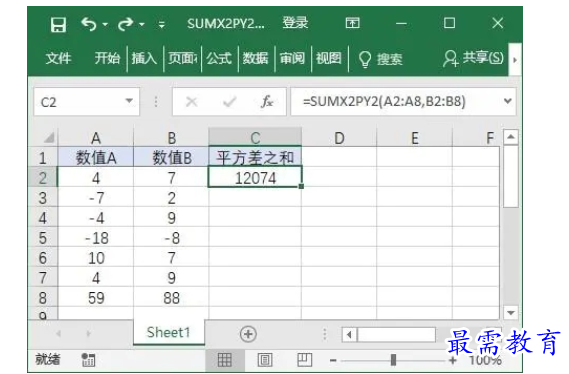The image size is (569, 374).
Task: Select cell with 数值B header
Action: (171, 157)
